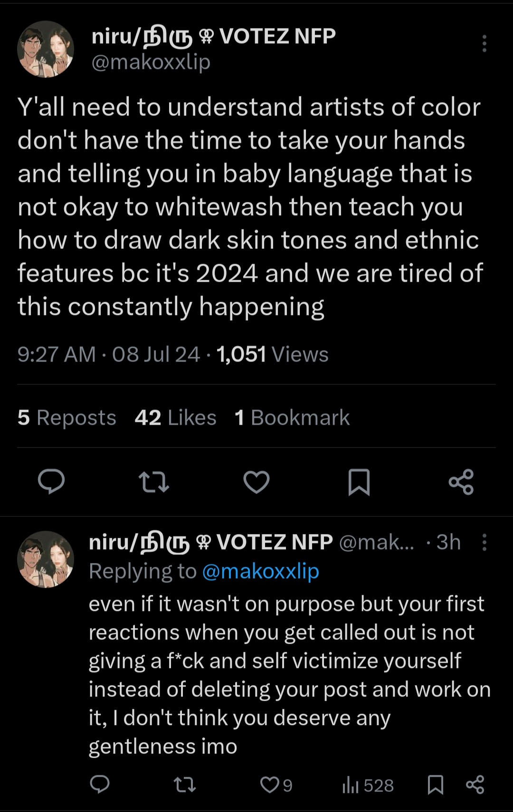Image resolution: width=513 pixels, height=812 pixels.
Task: Repost the main tweet
Action: pos(153,481)
